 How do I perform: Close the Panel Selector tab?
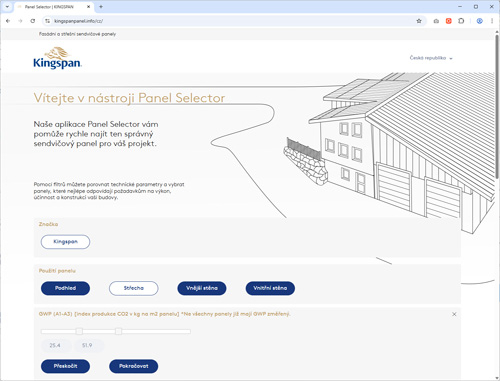[89, 7]
